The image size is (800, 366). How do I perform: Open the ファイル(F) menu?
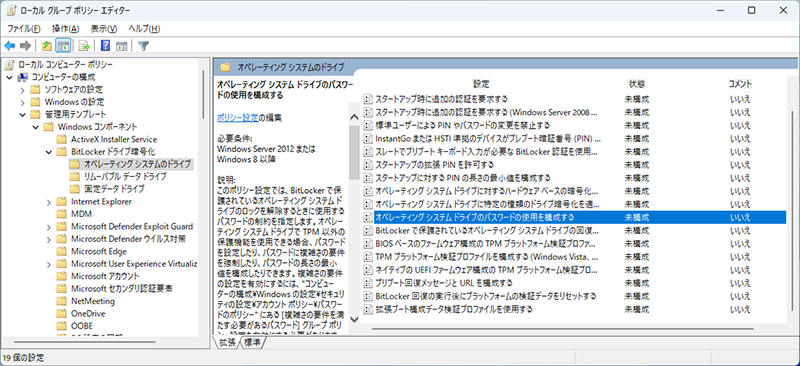[24, 29]
